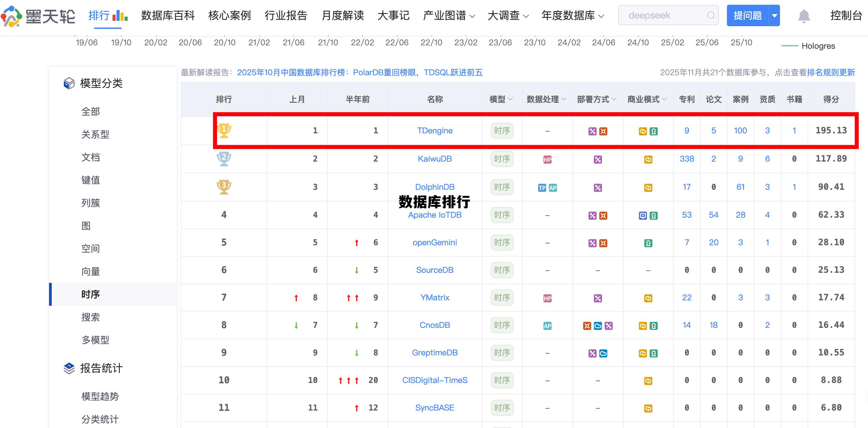868x428 pixels.
Task: Select the 时序 category in sidebar
Action: click(x=91, y=294)
